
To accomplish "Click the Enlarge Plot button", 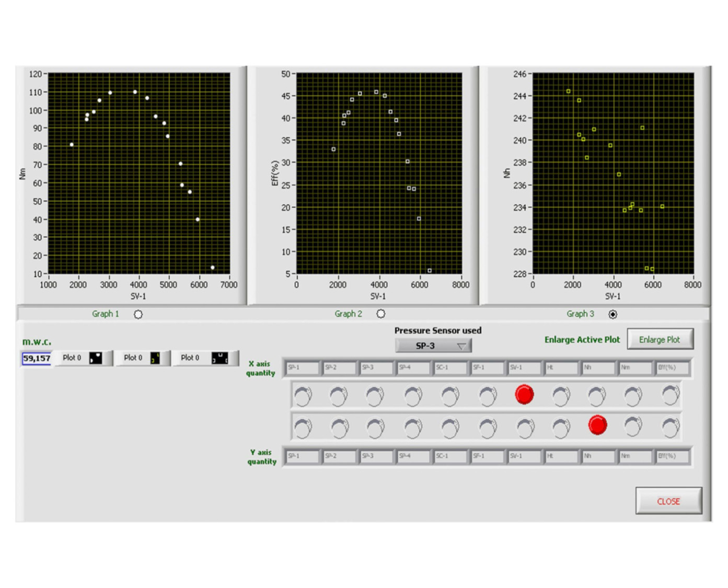I will 660,339.
